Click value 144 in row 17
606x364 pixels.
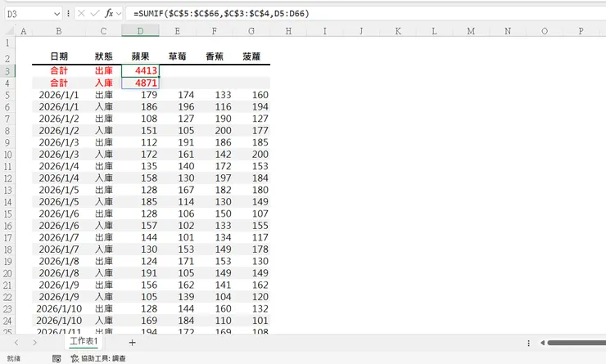pos(140,238)
